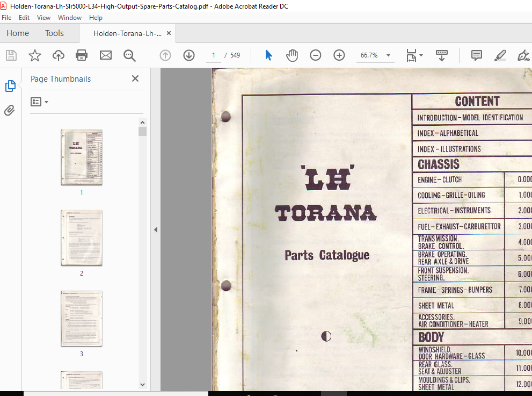Click 'COOLING–GRILLE–OILING' row in contents table
This screenshot has height=396, width=532.
[x=472, y=195]
